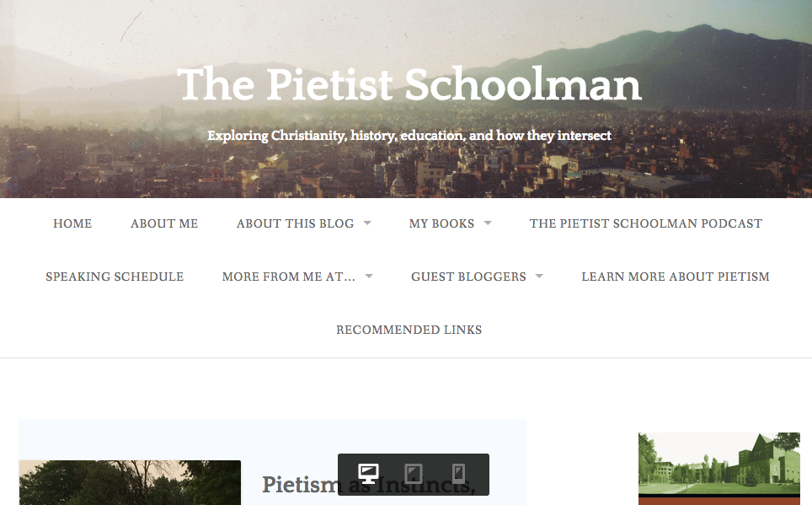Expand the About This Blog dropdown arrow

click(x=367, y=223)
